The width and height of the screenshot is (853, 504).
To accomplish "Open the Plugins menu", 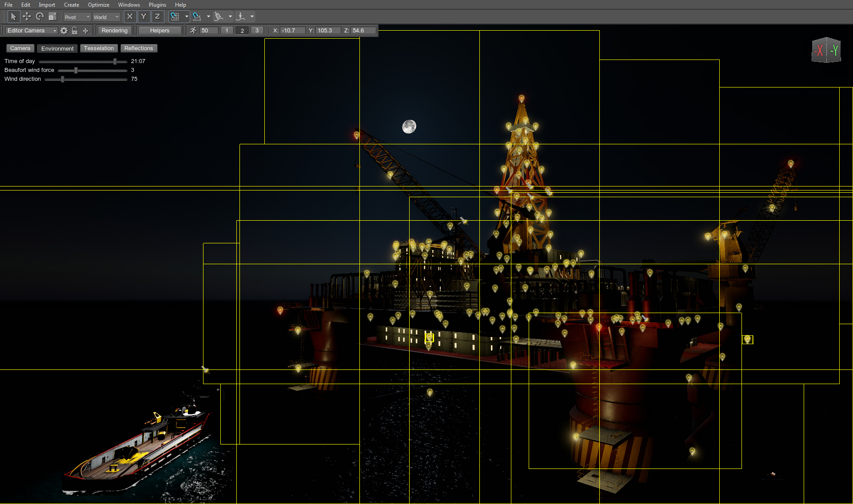I will (157, 5).
